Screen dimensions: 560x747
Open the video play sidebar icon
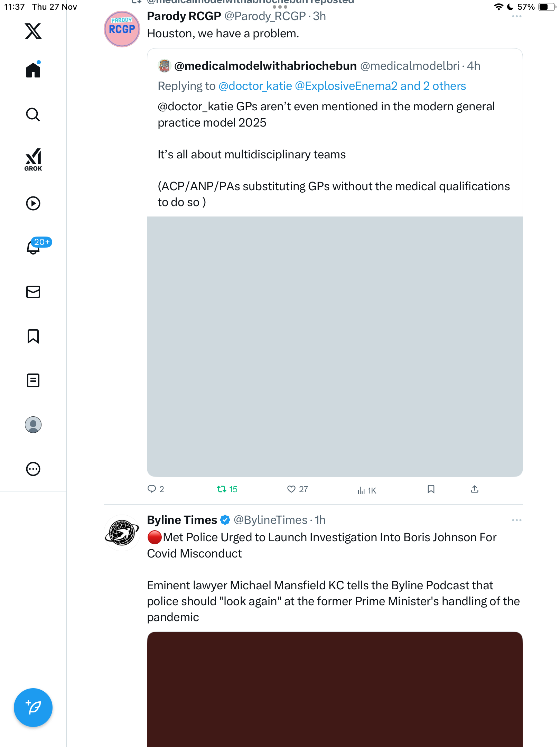tap(33, 203)
